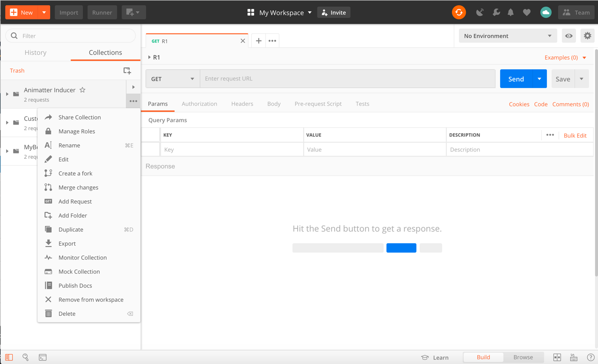Open the Postman console icon
598x364 pixels.
[43, 357]
